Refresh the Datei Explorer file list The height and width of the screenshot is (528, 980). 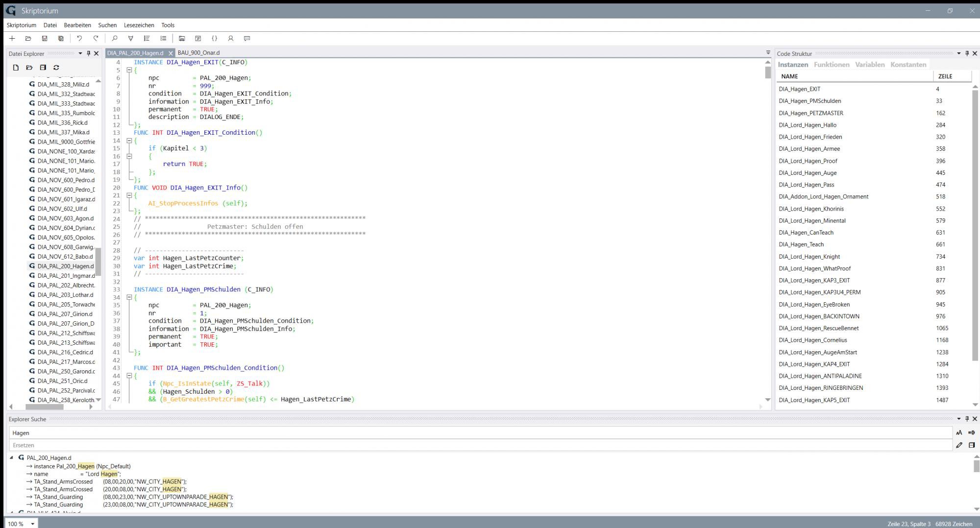click(56, 68)
